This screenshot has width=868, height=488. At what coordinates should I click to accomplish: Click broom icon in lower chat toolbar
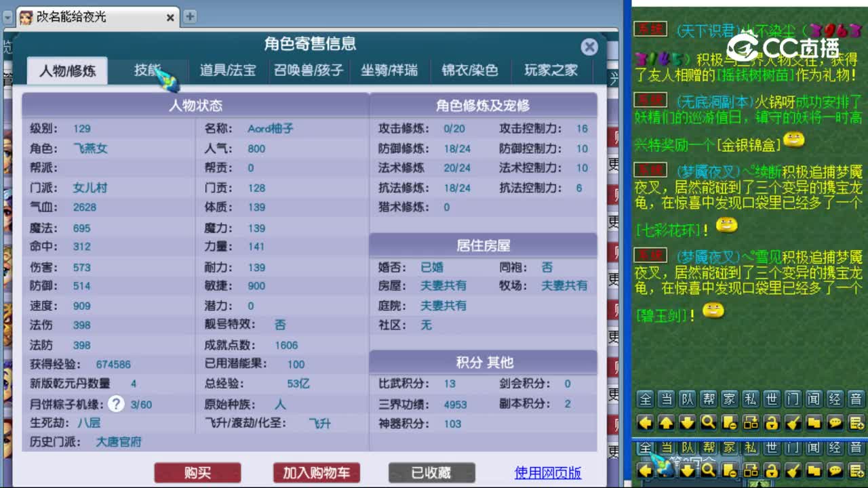(x=793, y=470)
